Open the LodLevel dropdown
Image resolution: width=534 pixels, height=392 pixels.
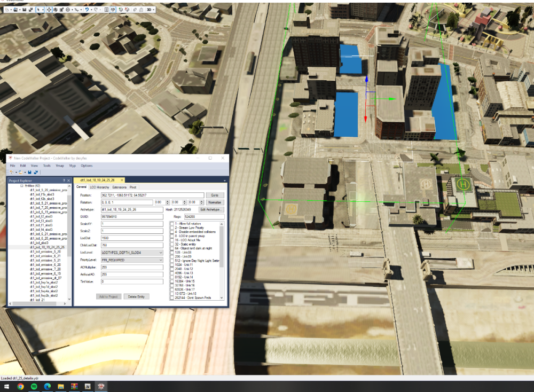(132, 253)
